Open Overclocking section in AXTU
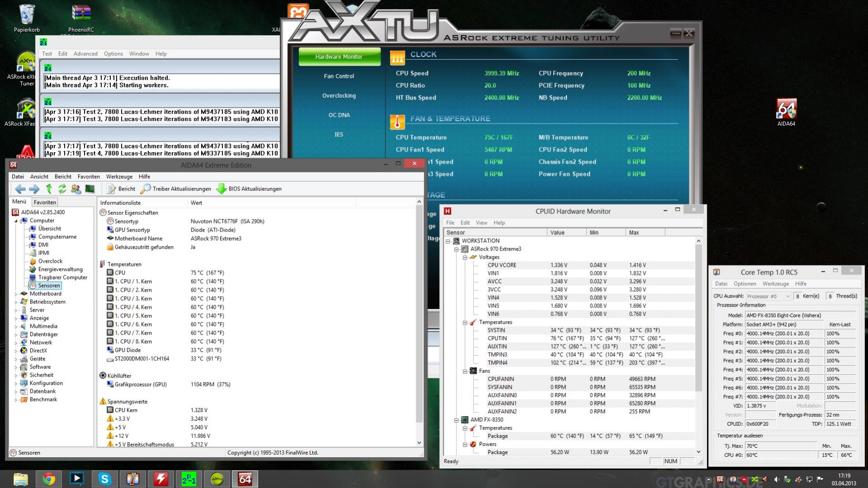The width and height of the screenshot is (868, 488). pyautogui.click(x=339, y=95)
